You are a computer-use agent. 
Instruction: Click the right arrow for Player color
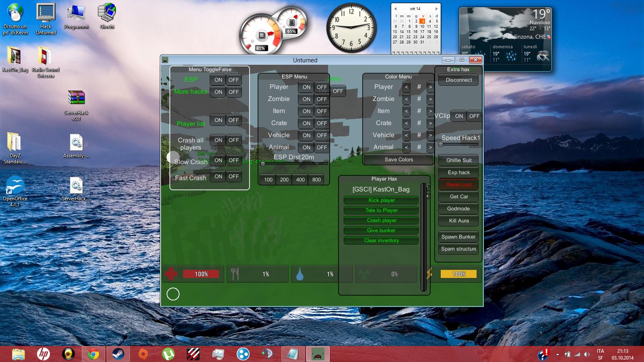click(x=430, y=87)
